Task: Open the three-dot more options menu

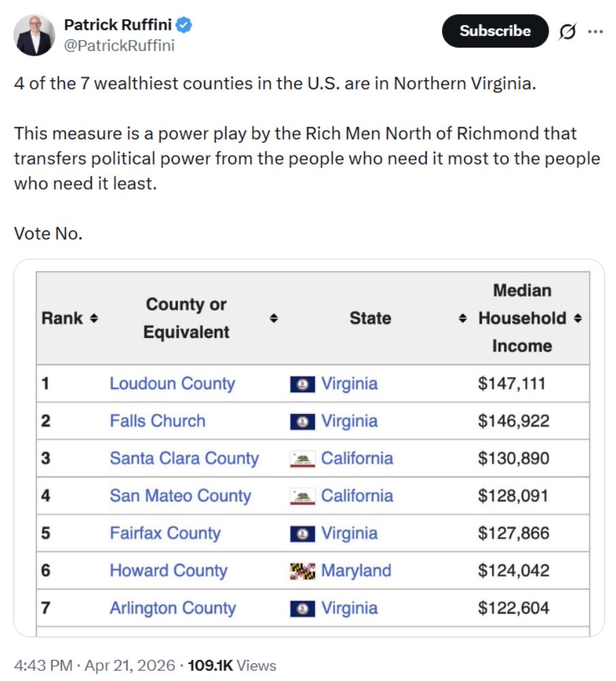Action: click(x=595, y=31)
